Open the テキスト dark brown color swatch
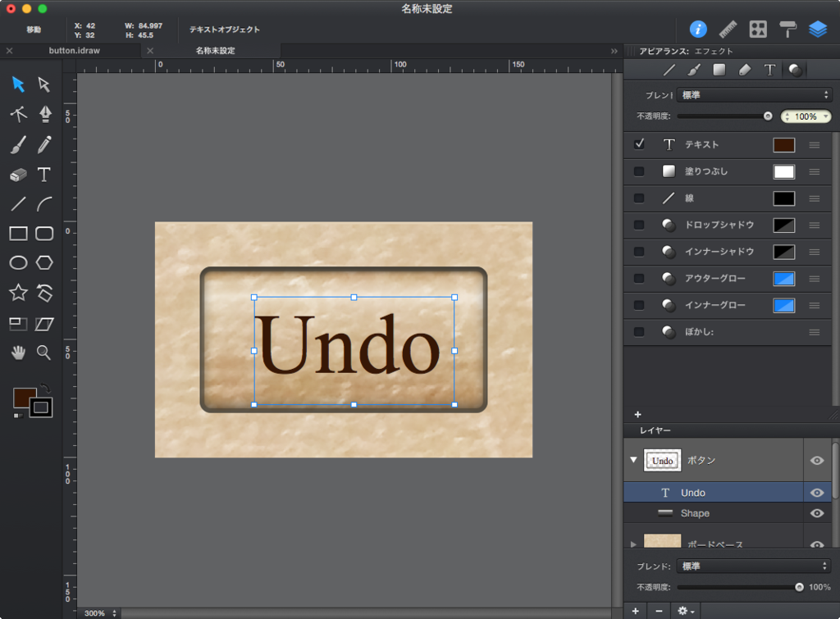This screenshot has height=619, width=840. [x=783, y=144]
